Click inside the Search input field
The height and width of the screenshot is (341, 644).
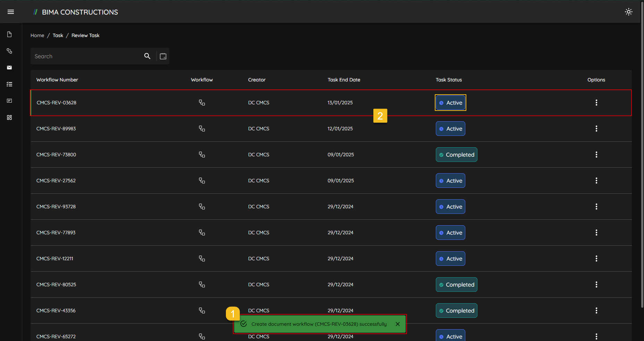coord(83,56)
